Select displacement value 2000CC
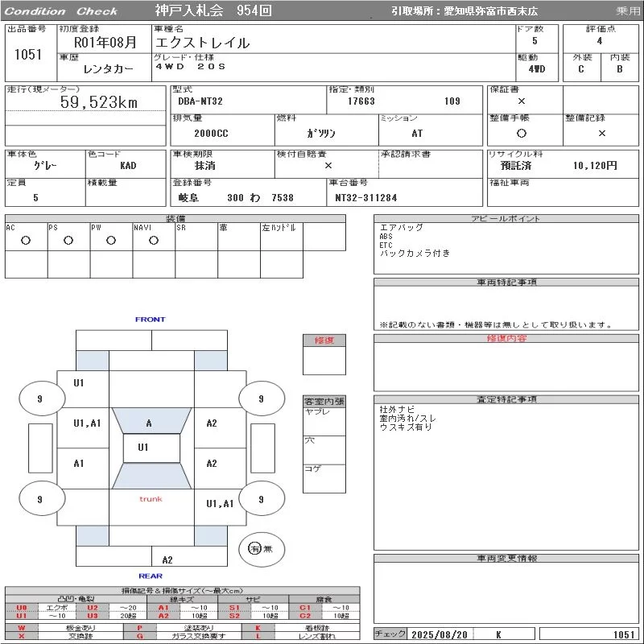The image size is (644, 644). [x=211, y=134]
